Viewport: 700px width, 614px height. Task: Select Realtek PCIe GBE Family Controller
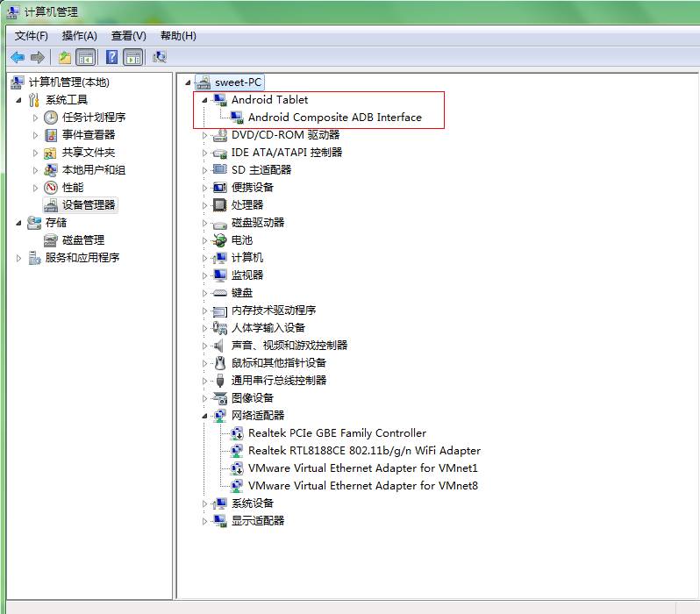click(337, 433)
